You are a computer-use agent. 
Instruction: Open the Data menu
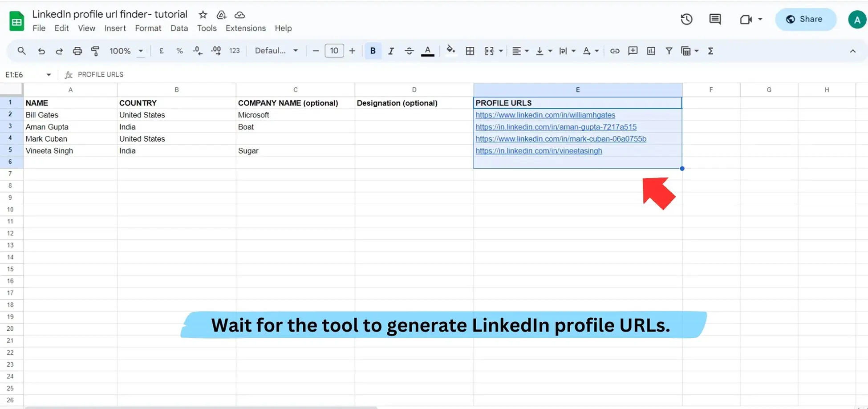pyautogui.click(x=179, y=28)
